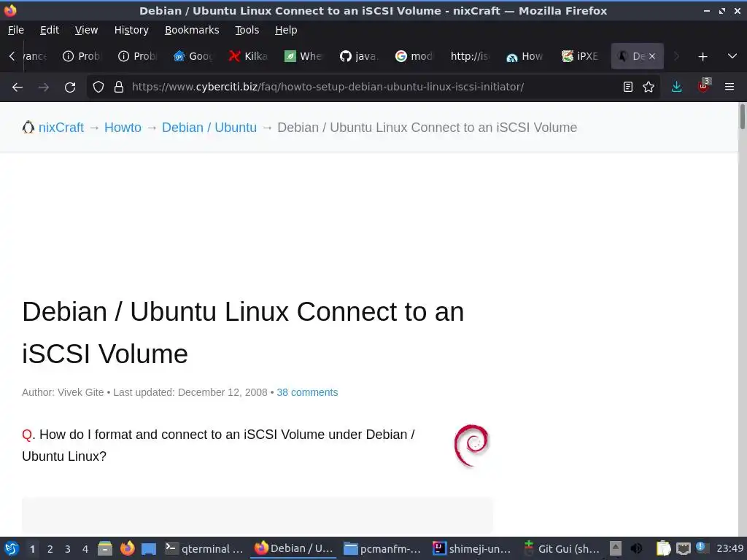This screenshot has height=560, width=747.
Task: Expand the list all tabs dropdown
Action: coord(732,56)
